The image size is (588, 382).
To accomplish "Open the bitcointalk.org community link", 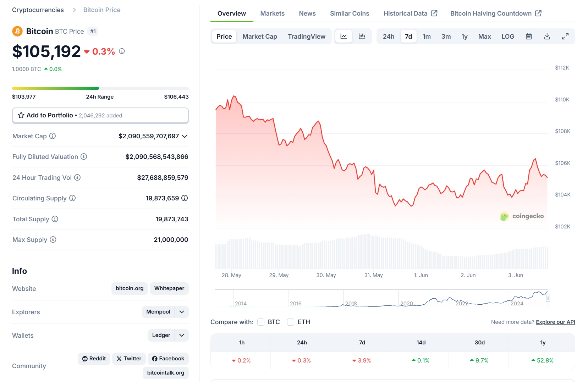I will tap(166, 373).
